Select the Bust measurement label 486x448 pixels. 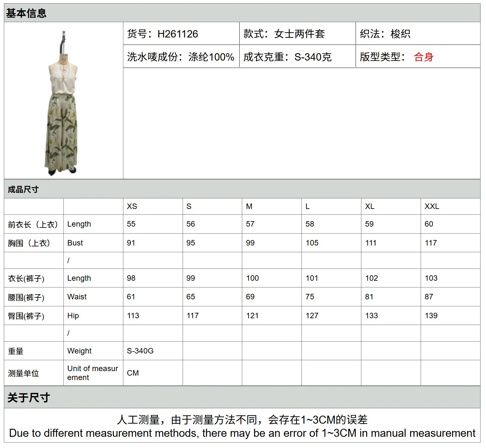pyautogui.click(x=93, y=243)
